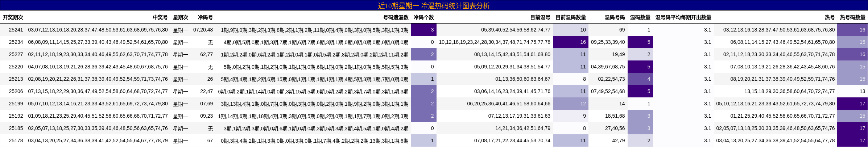Click the current warm count 10 in row 25241
Image resolution: width=868 pixels, height=147 pixels.
point(571,30)
